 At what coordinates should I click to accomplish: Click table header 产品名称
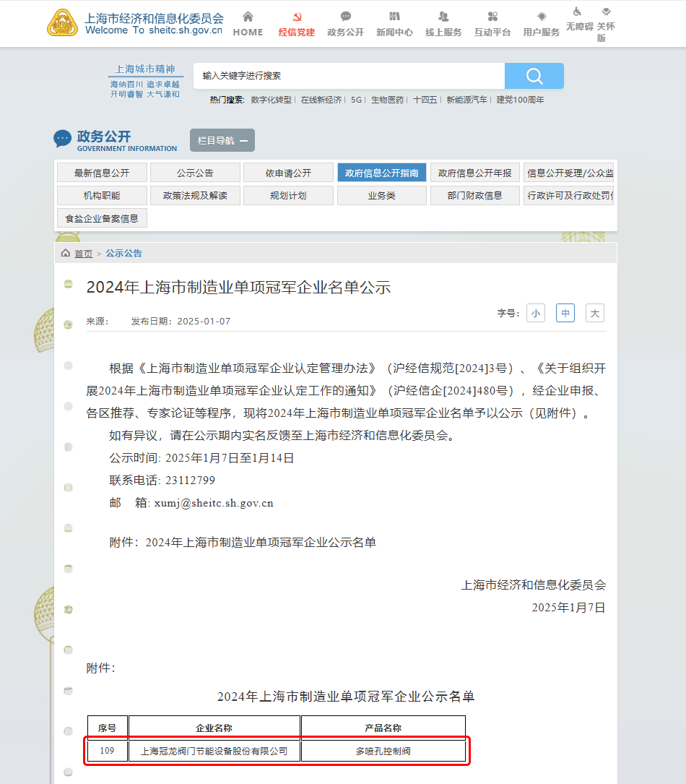point(383,728)
